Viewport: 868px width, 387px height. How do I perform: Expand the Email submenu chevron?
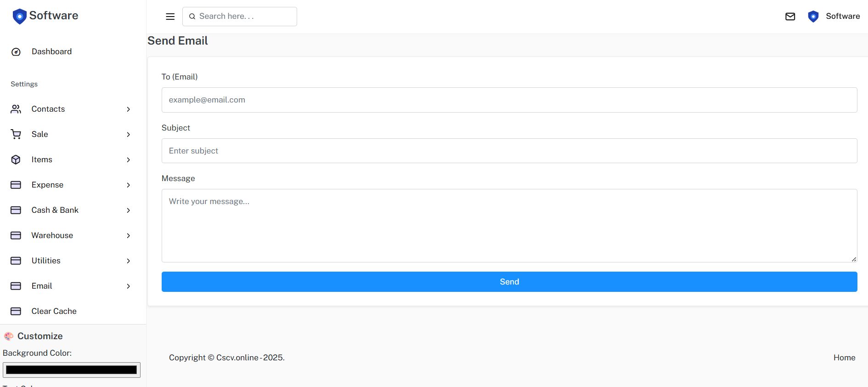[x=129, y=286]
